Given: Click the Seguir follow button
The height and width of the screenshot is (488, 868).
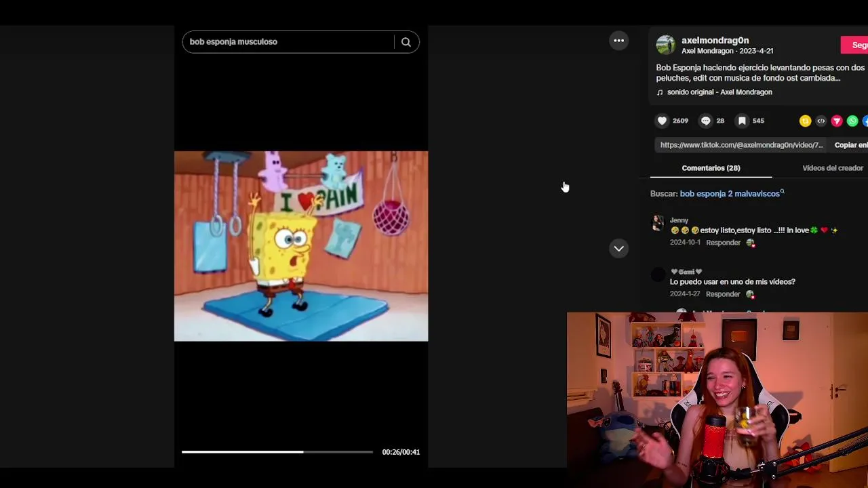Looking at the screenshot, I should (x=856, y=45).
